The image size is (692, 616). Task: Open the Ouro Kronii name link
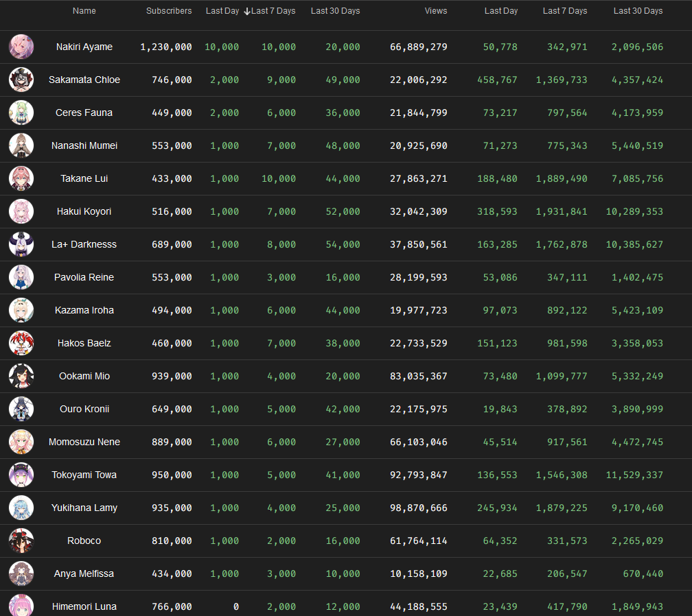(84, 409)
